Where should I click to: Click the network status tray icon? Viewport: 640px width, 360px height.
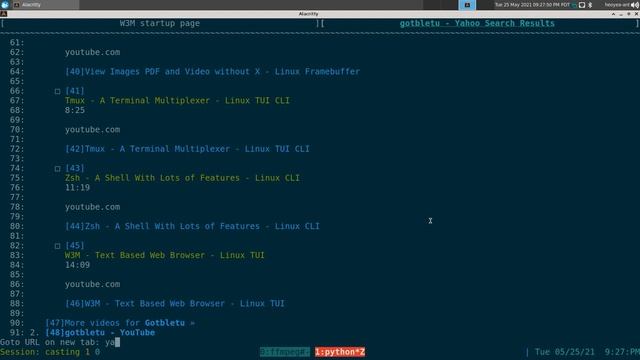tap(574, 5)
